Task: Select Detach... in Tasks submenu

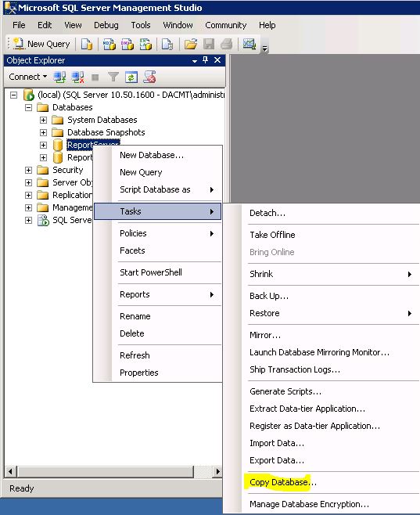Action: point(321,213)
